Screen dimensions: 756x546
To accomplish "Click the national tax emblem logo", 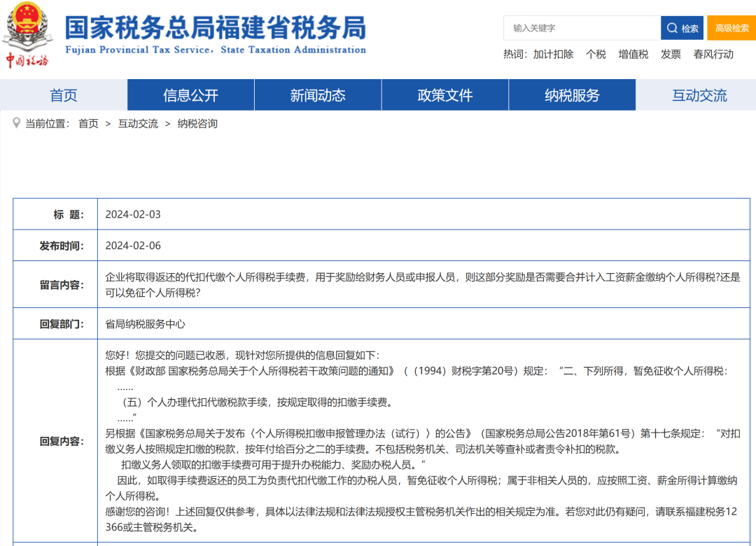I will [x=28, y=26].
